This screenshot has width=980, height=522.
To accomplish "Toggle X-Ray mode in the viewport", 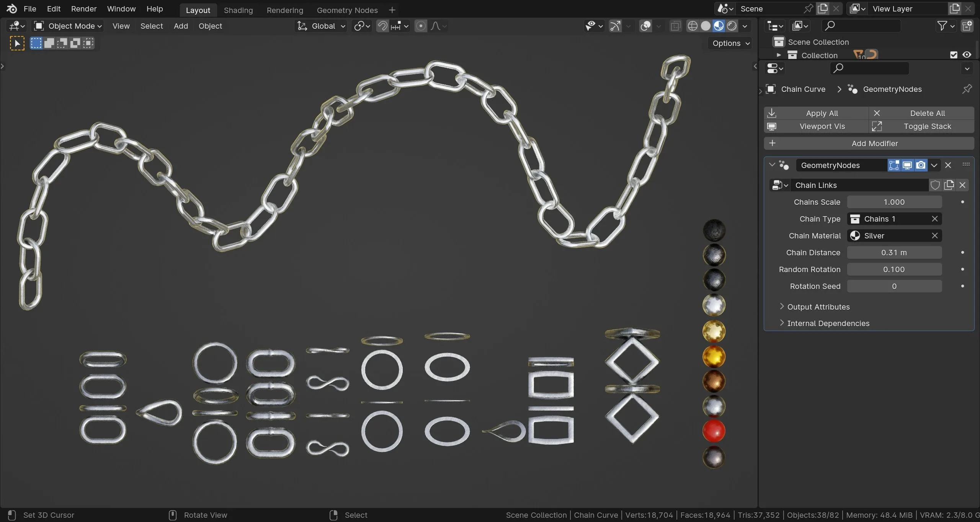I will tap(675, 26).
